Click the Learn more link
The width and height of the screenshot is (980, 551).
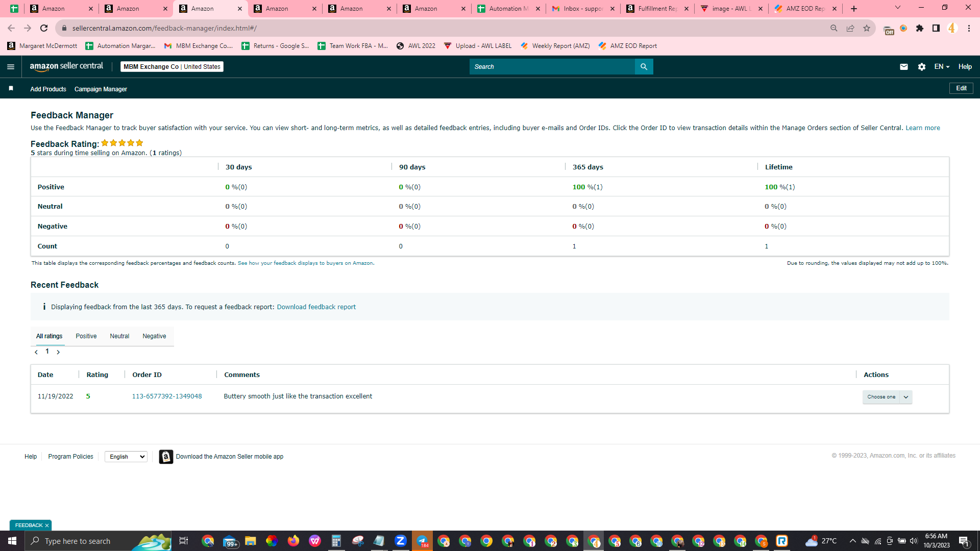click(923, 128)
